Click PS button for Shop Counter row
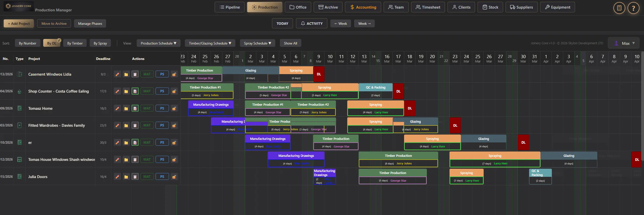Image resolution: width=644 pixels, height=215 pixels. 162,91
